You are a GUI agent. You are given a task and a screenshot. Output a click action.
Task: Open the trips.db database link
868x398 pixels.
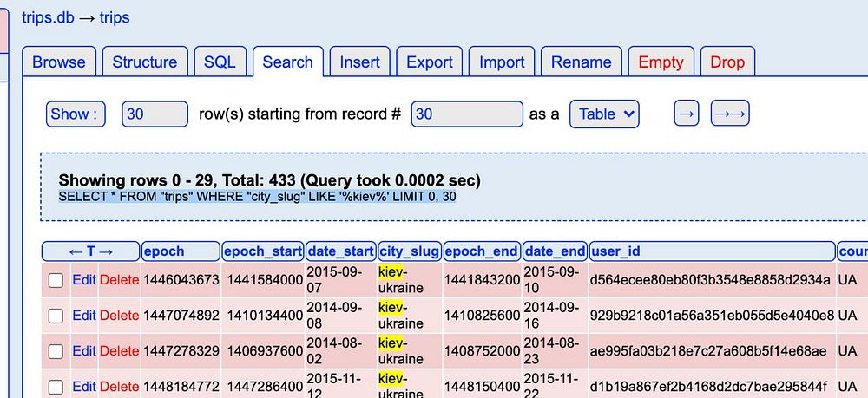[x=48, y=17]
